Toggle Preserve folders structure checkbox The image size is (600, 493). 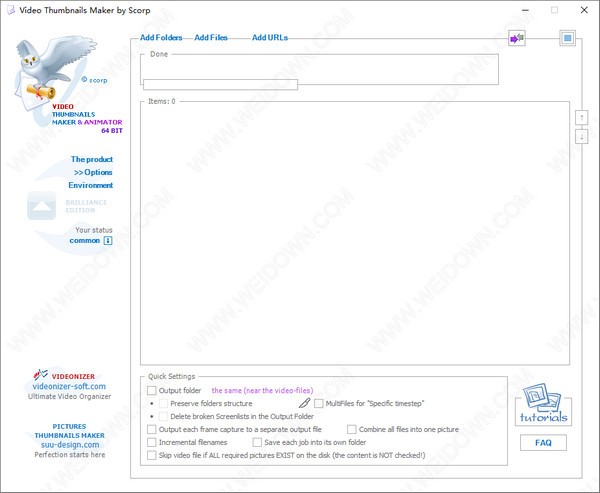tap(163, 403)
